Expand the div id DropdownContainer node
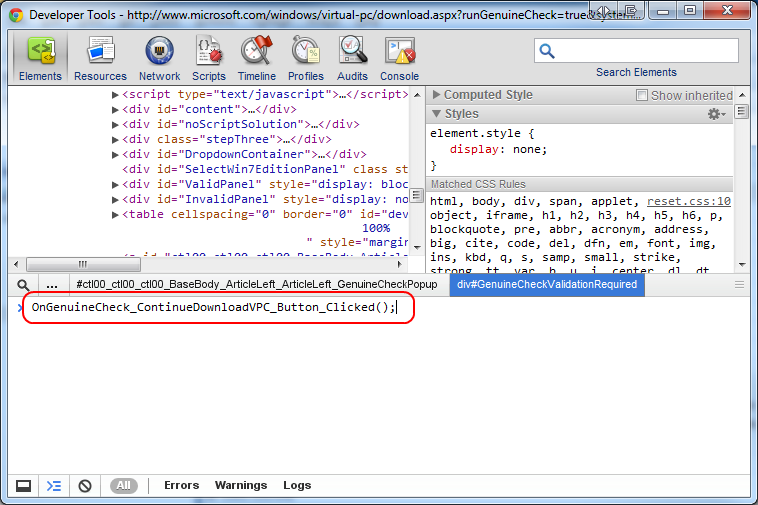This screenshot has width=758, height=505. (x=115, y=155)
